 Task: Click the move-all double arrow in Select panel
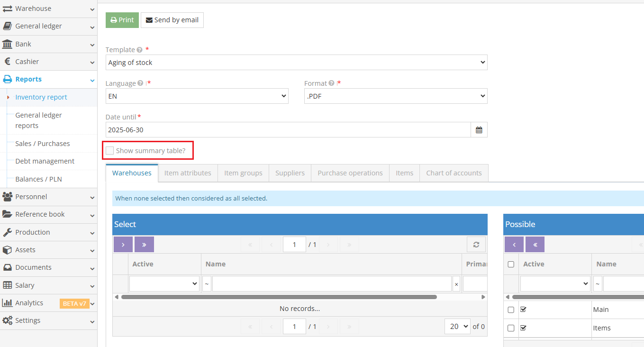[144, 244]
